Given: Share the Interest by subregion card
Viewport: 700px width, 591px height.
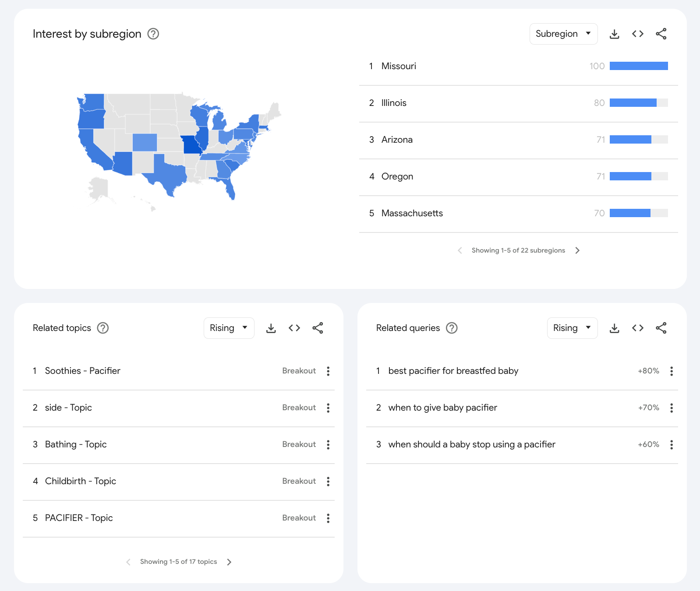Looking at the screenshot, I should 661,34.
